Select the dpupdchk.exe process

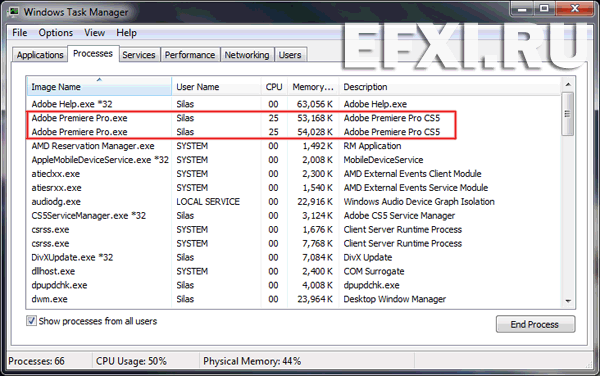pos(293,285)
